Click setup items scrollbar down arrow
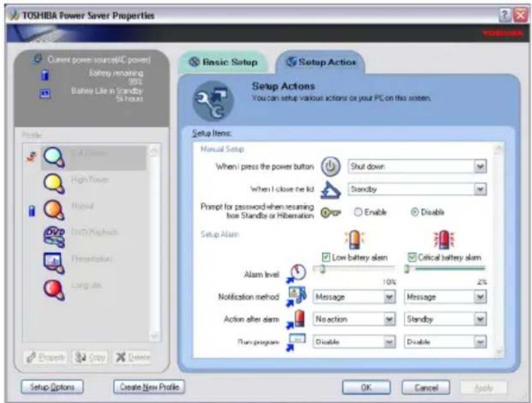Image resolution: width=532 pixels, height=403 pixels. 499,351
